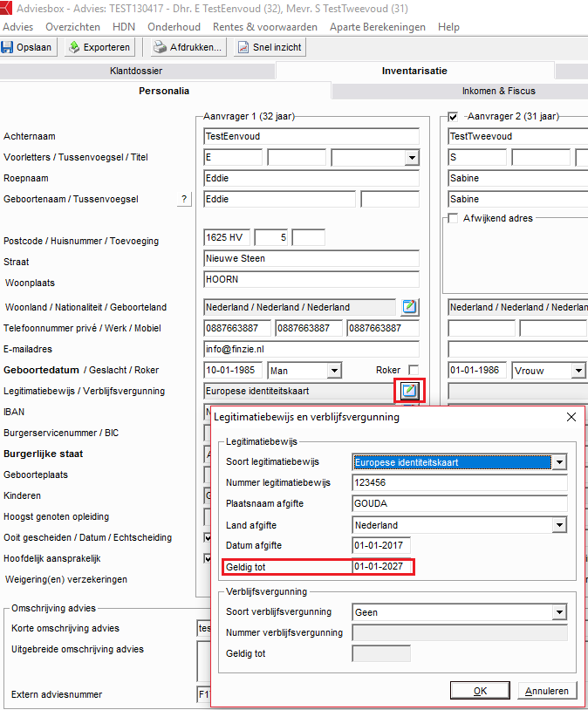
Task: Click the Postcode field 1625 HV
Action: coord(227,237)
